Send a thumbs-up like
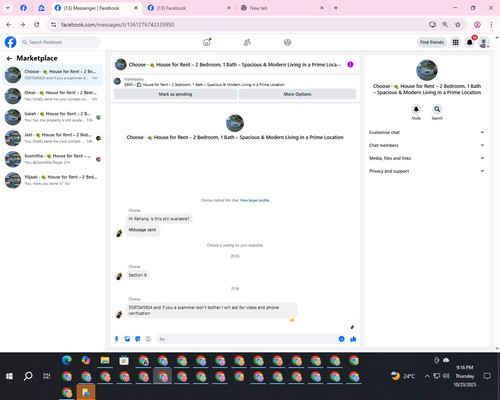500x400 pixels. click(353, 339)
